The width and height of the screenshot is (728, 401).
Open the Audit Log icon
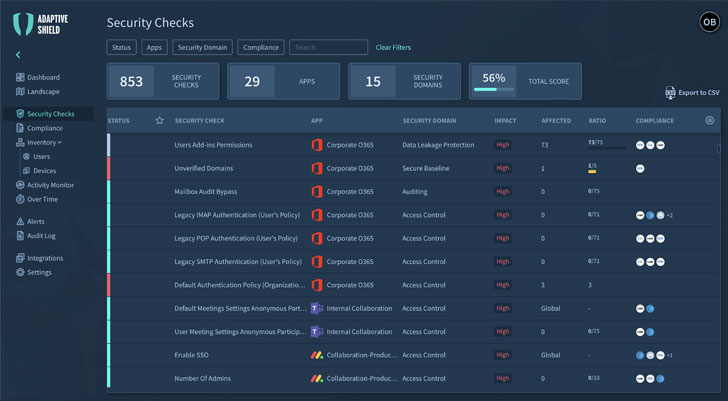19,236
